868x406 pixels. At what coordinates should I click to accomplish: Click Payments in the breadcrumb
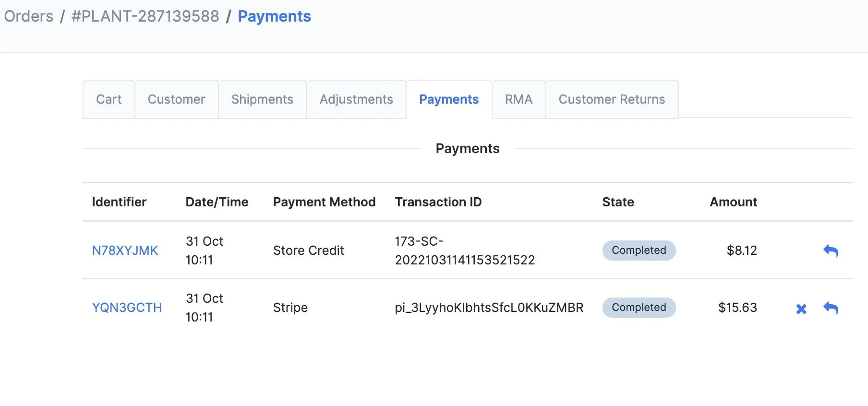[x=275, y=16]
